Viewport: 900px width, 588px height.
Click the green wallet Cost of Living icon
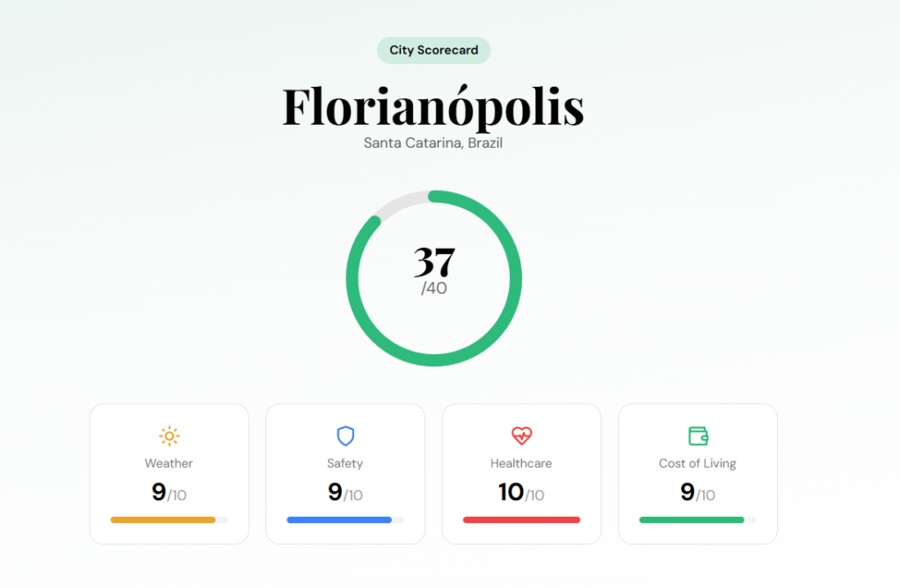(x=698, y=436)
